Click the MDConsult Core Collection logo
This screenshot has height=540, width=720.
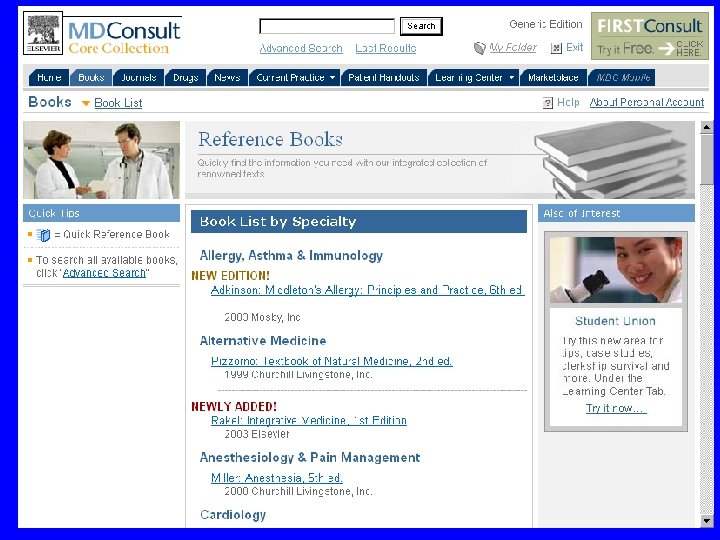pyautogui.click(x=124, y=36)
